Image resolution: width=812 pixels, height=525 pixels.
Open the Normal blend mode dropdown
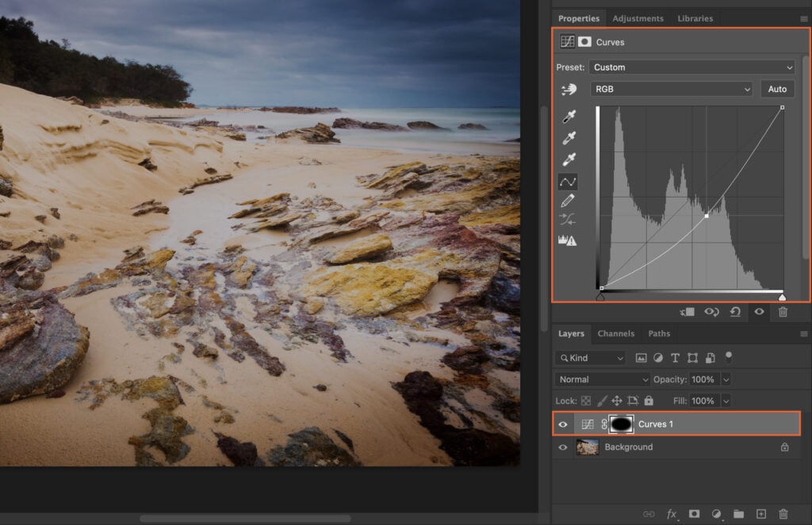pyautogui.click(x=601, y=379)
